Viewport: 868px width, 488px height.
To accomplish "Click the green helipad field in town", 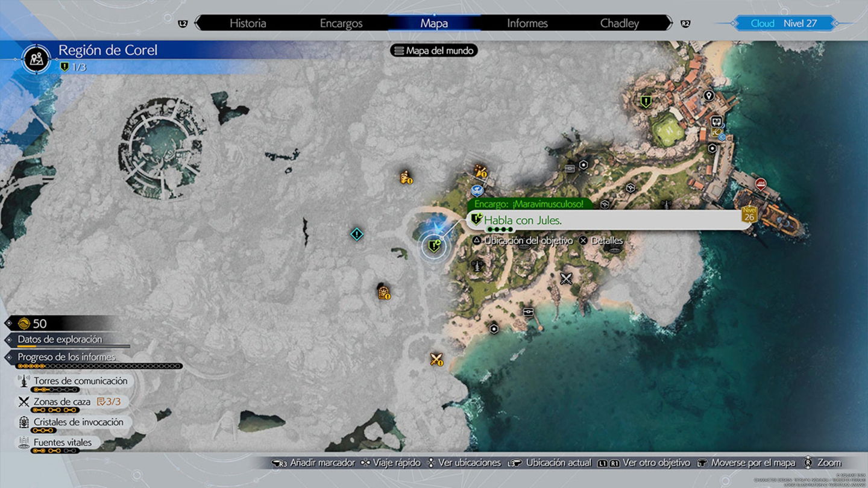I will pyautogui.click(x=668, y=130).
